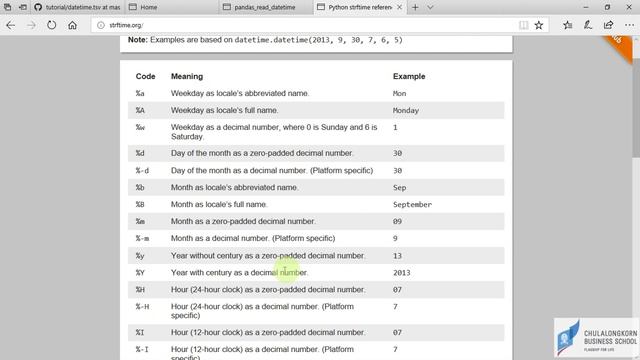Click the forward navigation arrow
Screen dimensions: 640x360
click(x=31, y=25)
